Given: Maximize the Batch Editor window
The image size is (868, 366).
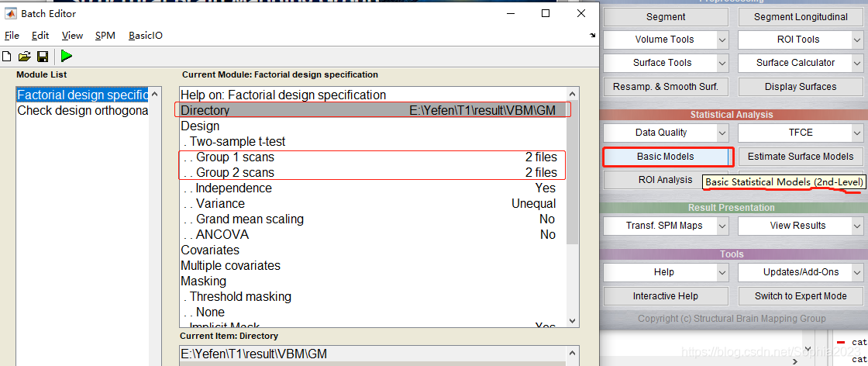Looking at the screenshot, I should [546, 13].
